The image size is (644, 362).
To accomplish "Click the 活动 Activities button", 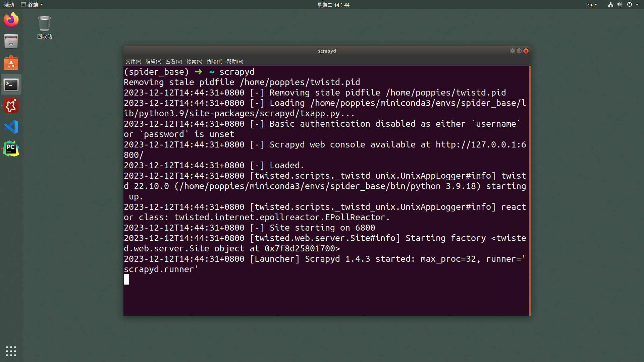I will click(x=9, y=5).
